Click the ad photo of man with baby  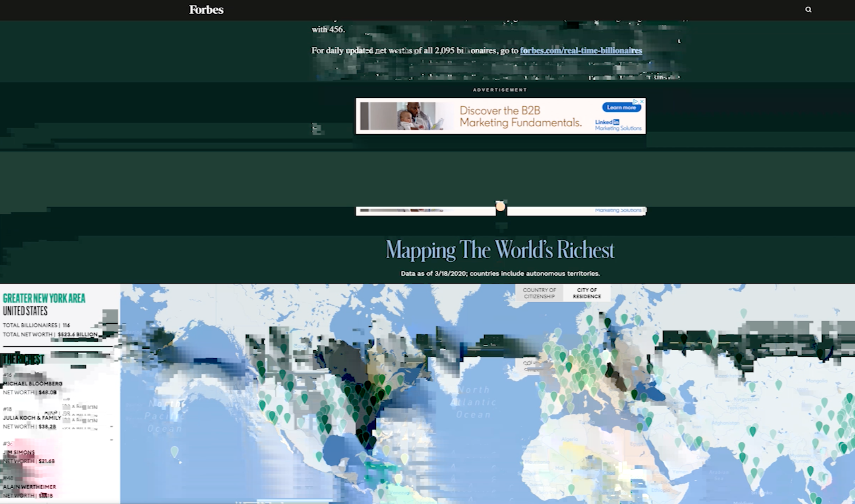click(x=415, y=116)
